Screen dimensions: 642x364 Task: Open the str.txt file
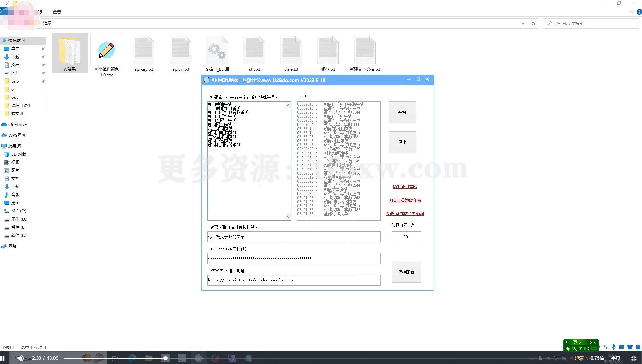254,51
